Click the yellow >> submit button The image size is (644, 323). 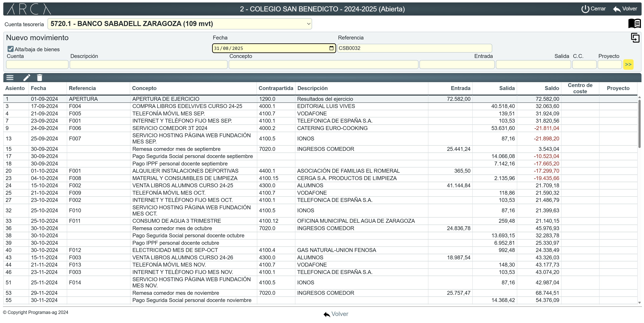(628, 64)
